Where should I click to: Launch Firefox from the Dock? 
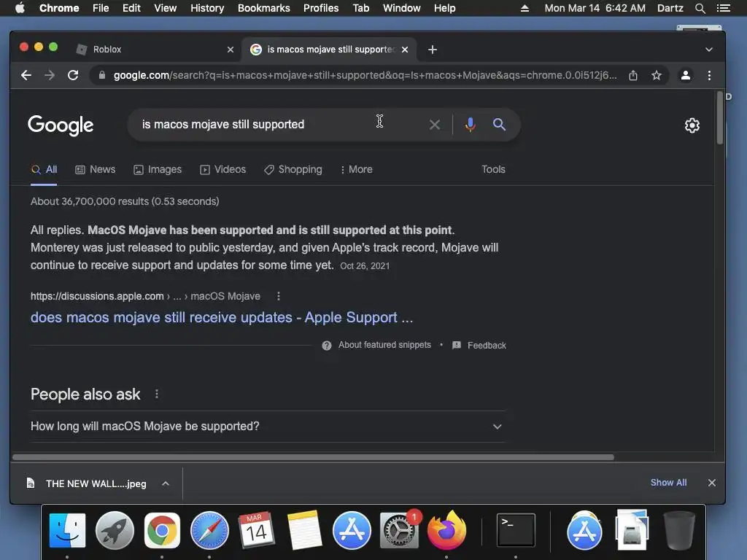click(x=446, y=530)
